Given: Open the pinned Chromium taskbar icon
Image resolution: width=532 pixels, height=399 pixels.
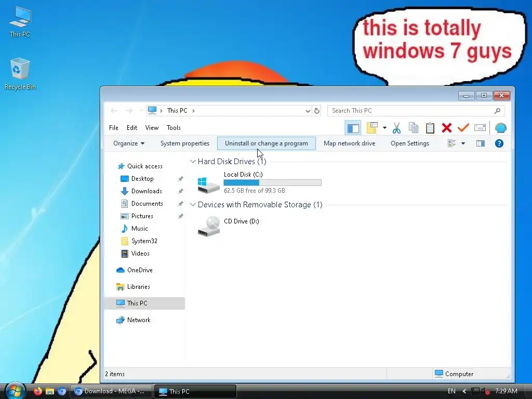Looking at the screenshot, I should click(62, 391).
